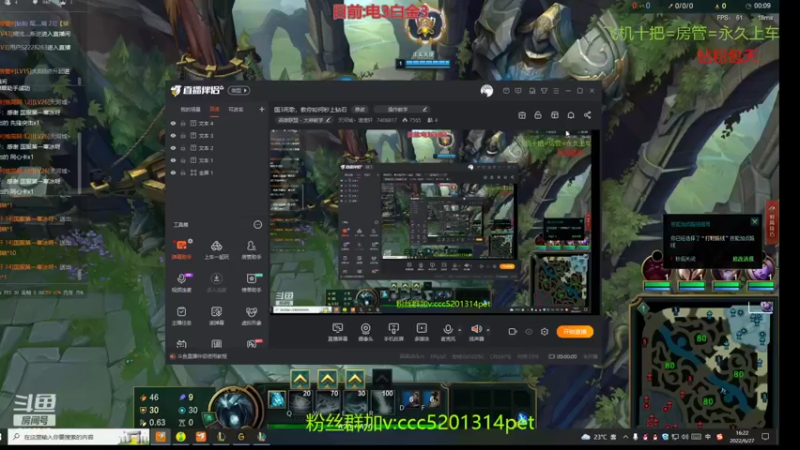The image size is (800, 450).
Task: Expand the microphone options arrow
Action: [460, 330]
